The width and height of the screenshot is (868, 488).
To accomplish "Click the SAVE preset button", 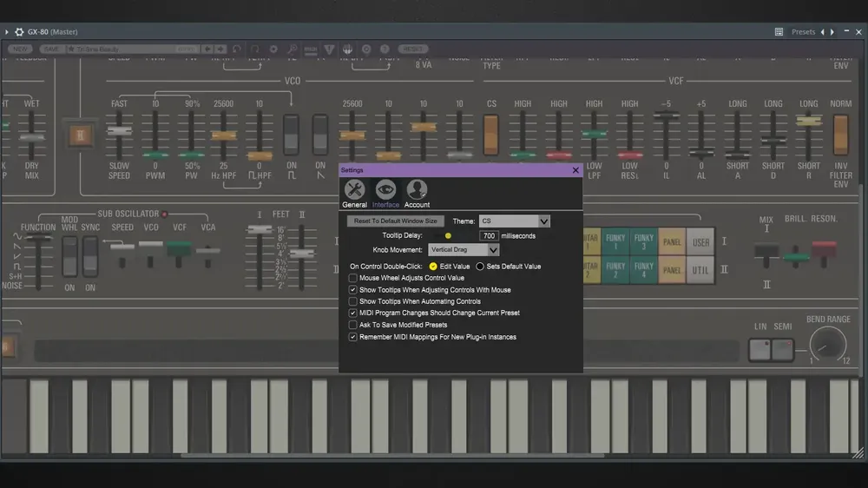I will [51, 49].
